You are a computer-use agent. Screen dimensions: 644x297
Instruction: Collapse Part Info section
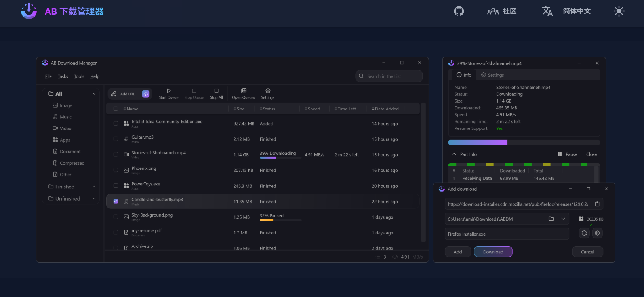[454, 154]
